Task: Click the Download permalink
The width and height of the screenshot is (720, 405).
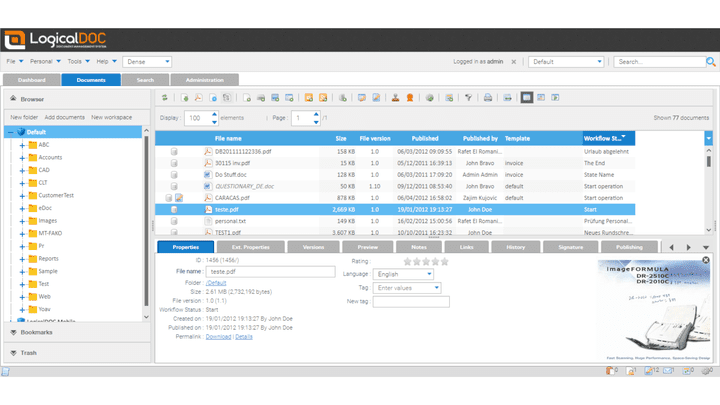Action: 218,337
